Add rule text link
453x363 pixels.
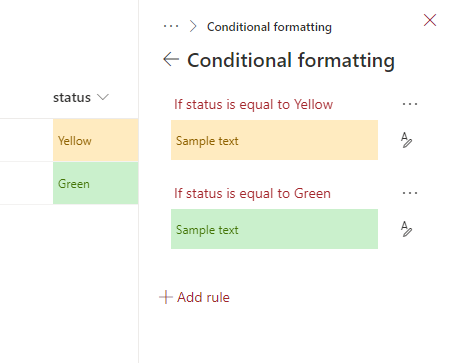[x=203, y=297]
